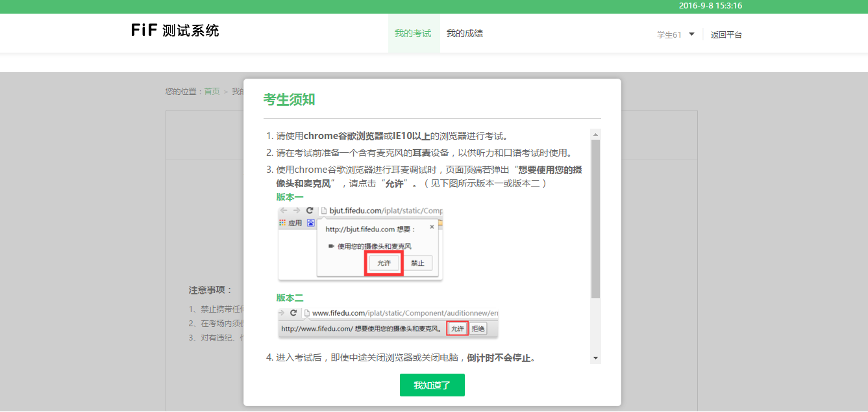Viewport: 868px width, 412px height.
Task: Click the camera icon beside 使用您的摄像头和麦克风
Action: 331,246
